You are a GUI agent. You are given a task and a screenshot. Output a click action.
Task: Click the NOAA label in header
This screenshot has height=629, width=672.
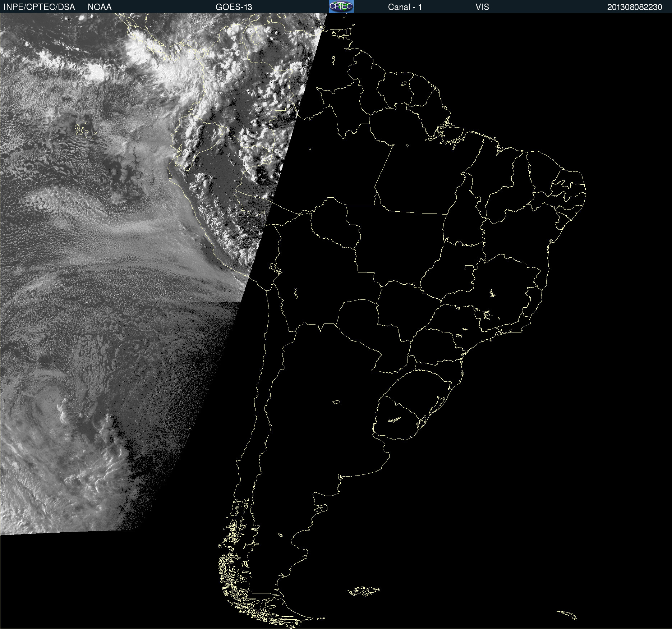point(100,7)
